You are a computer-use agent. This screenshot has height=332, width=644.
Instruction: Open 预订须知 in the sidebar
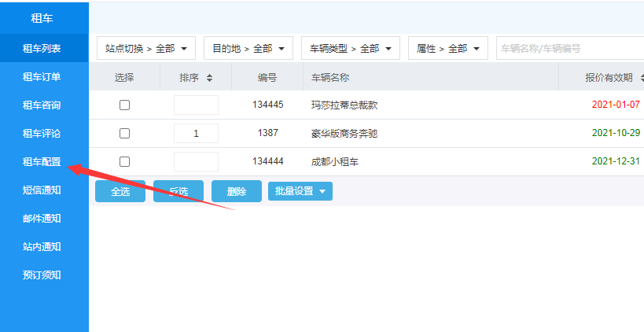point(42,275)
